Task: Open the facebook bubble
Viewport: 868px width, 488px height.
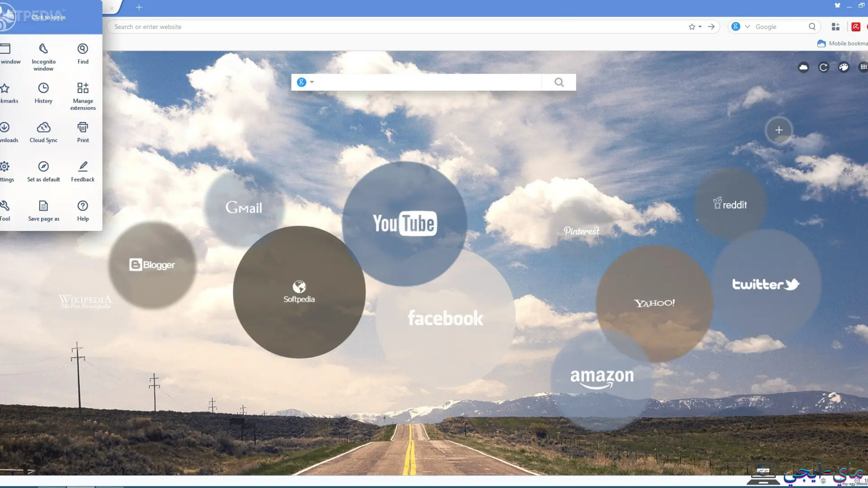Action: click(445, 318)
